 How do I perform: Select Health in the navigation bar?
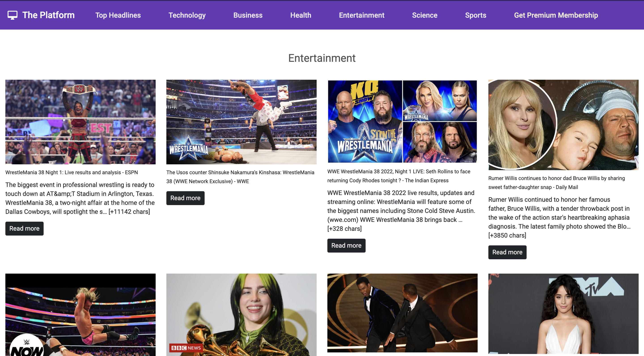pos(301,15)
